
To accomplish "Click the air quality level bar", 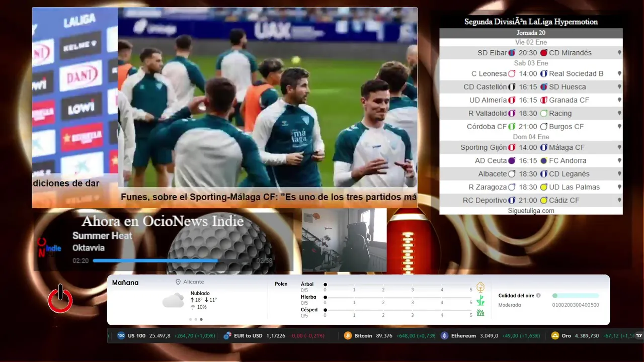I will (x=576, y=296).
